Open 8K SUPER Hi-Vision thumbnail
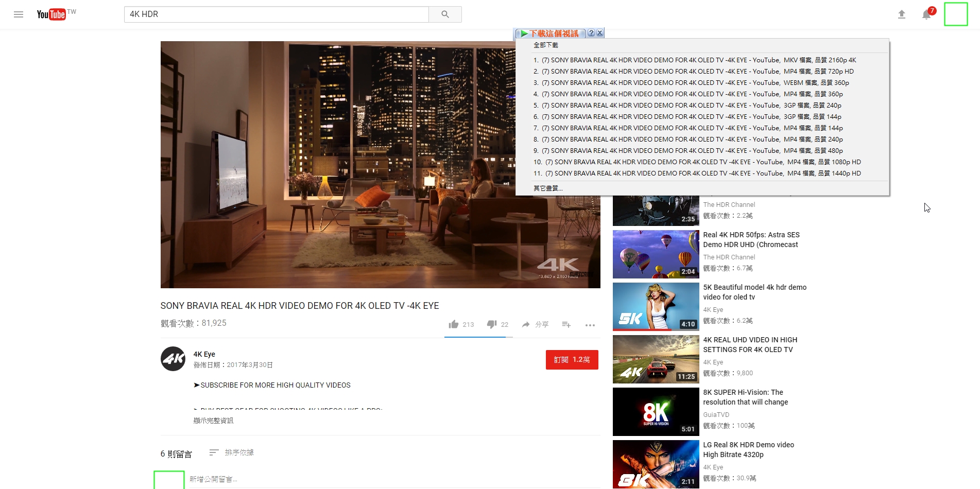 pos(656,412)
